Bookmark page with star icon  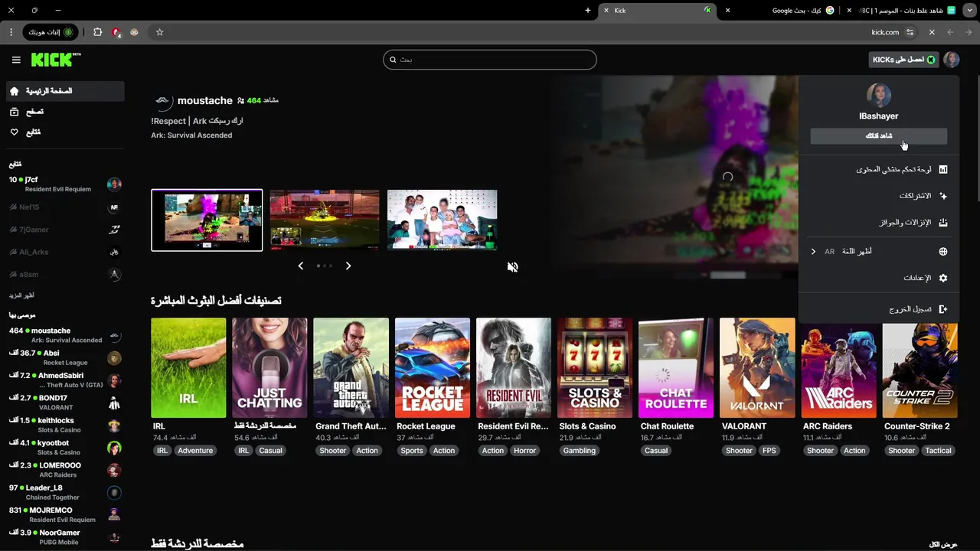pos(159,32)
